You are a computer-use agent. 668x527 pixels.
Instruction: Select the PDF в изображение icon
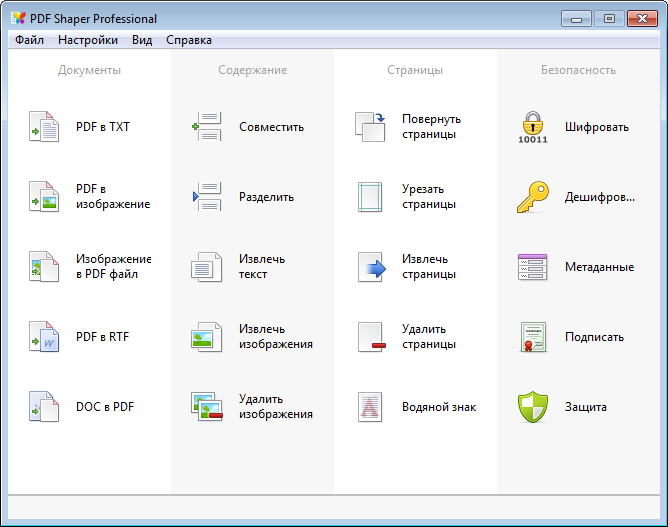(44, 196)
